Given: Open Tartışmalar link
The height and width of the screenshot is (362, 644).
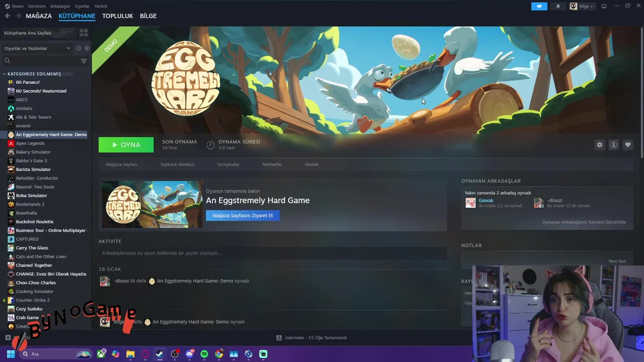Looking at the screenshot, I should (x=228, y=164).
